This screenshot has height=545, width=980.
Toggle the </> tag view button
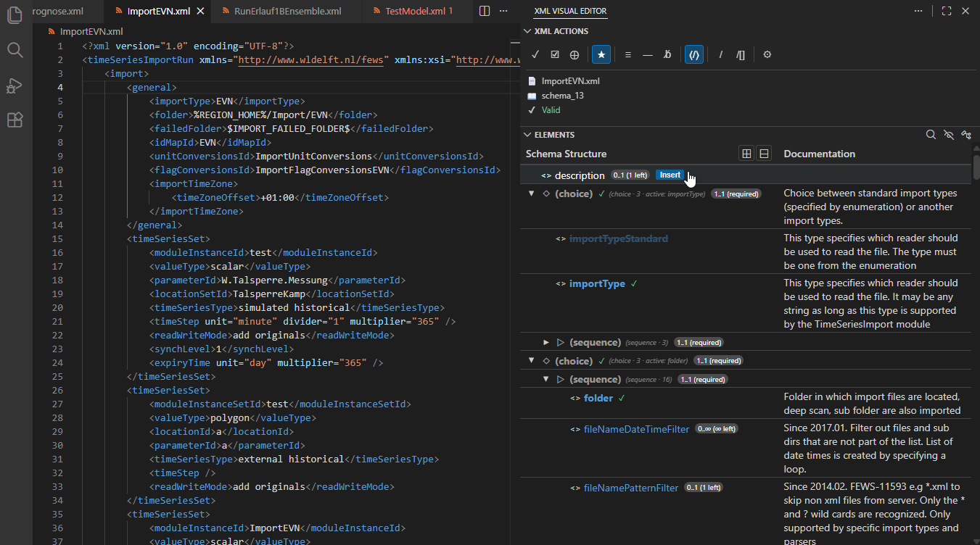point(694,54)
